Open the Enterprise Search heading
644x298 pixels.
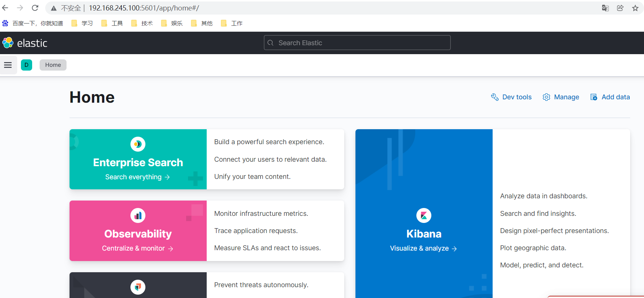pos(138,162)
